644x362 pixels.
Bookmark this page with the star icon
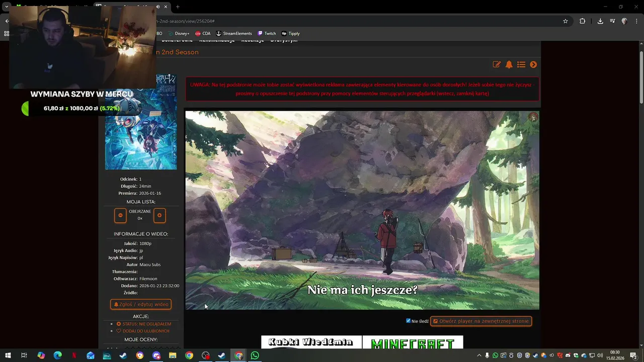[x=566, y=21]
